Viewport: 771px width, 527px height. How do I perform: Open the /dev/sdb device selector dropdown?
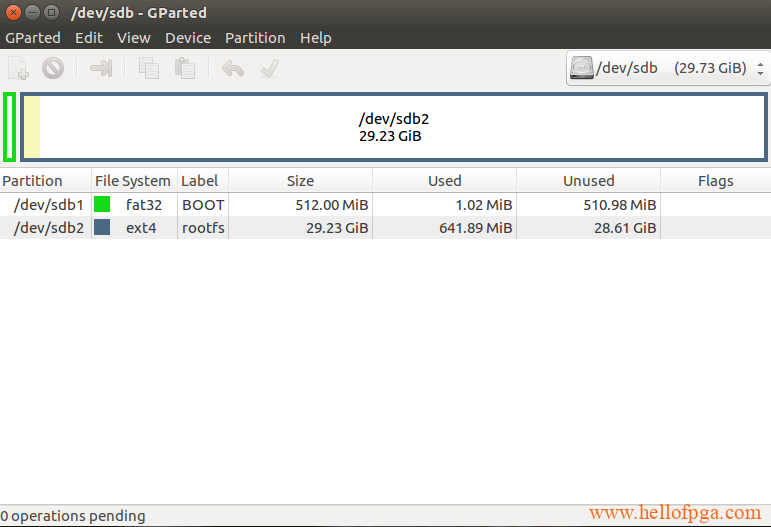click(668, 68)
